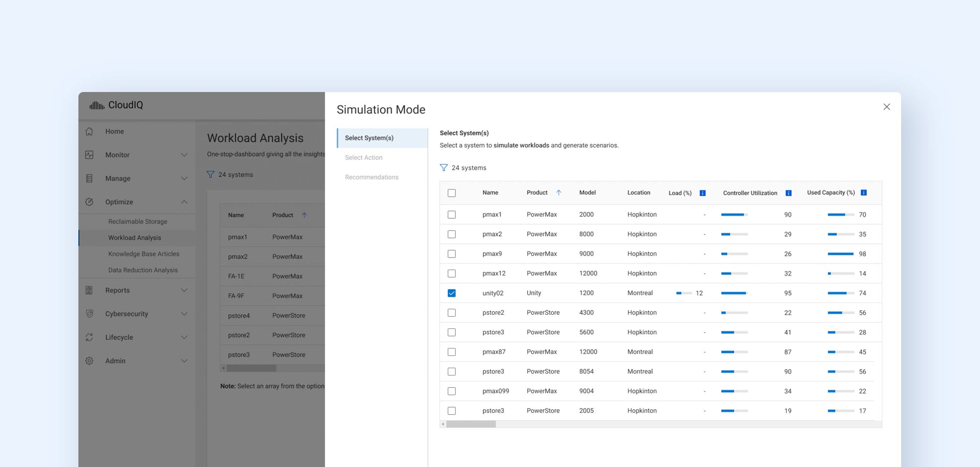Open Knowledge Base Articles page
The height and width of the screenshot is (467, 980).
[x=144, y=254]
